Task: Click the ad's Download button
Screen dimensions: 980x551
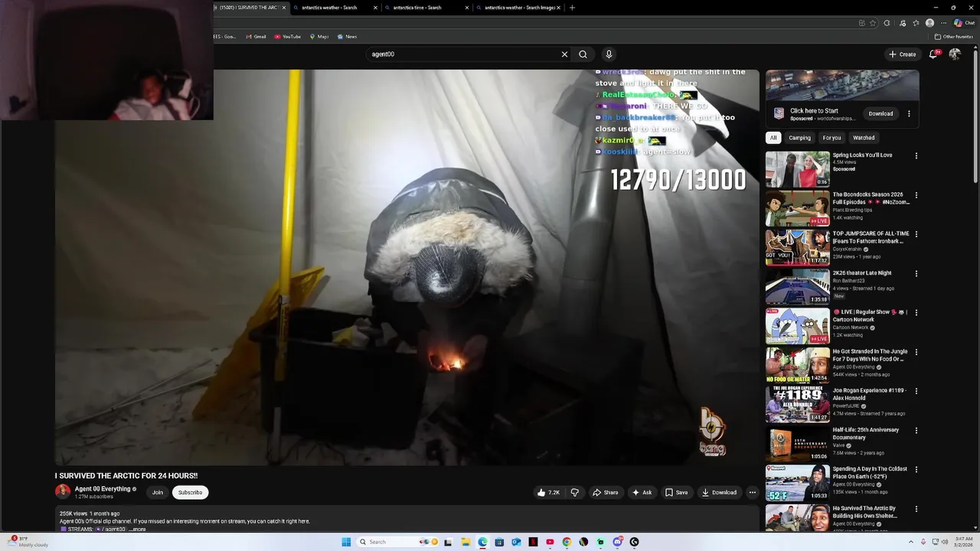Action: coord(880,114)
